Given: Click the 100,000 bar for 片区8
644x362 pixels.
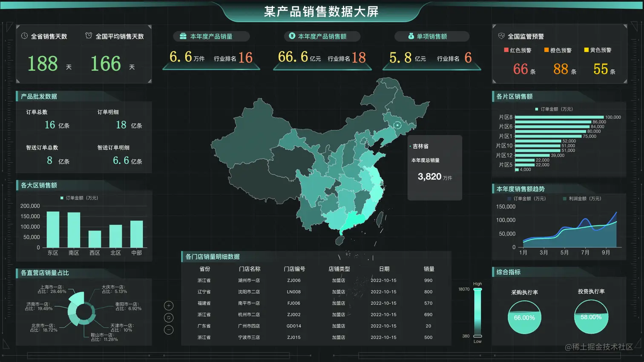Looking at the screenshot, I should [559, 117].
